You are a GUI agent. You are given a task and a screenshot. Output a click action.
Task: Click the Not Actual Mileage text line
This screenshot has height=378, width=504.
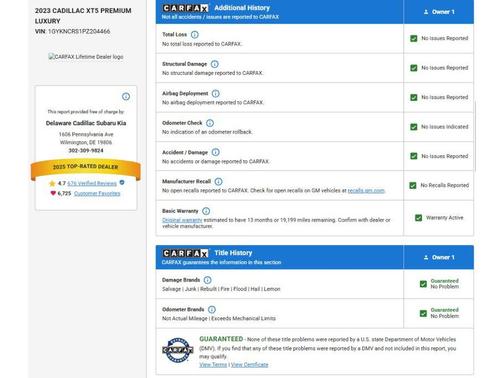(x=219, y=318)
